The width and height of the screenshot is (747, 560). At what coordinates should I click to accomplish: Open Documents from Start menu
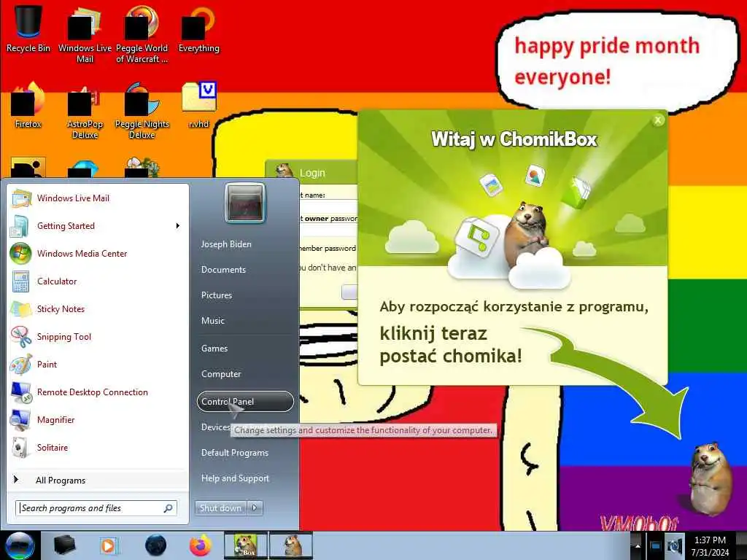click(223, 270)
